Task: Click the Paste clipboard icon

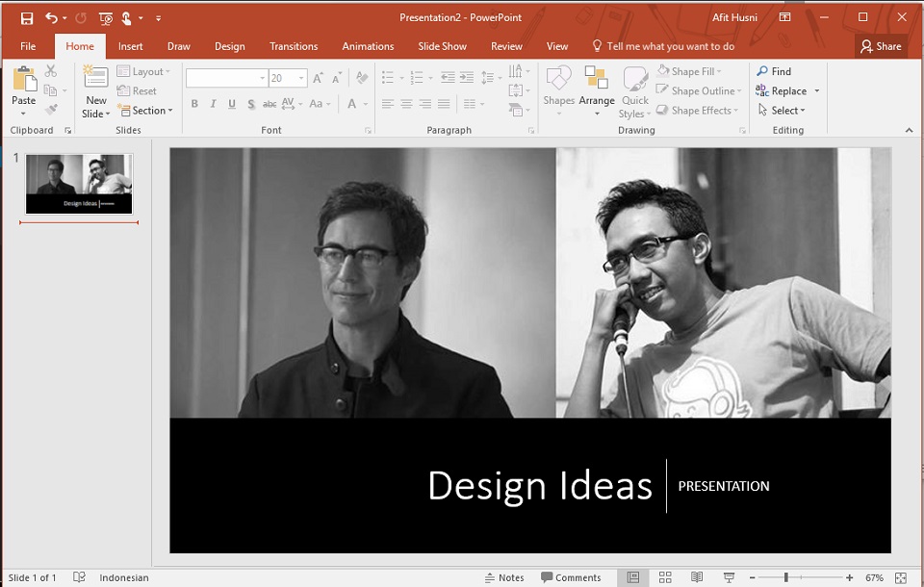Action: 24,82
